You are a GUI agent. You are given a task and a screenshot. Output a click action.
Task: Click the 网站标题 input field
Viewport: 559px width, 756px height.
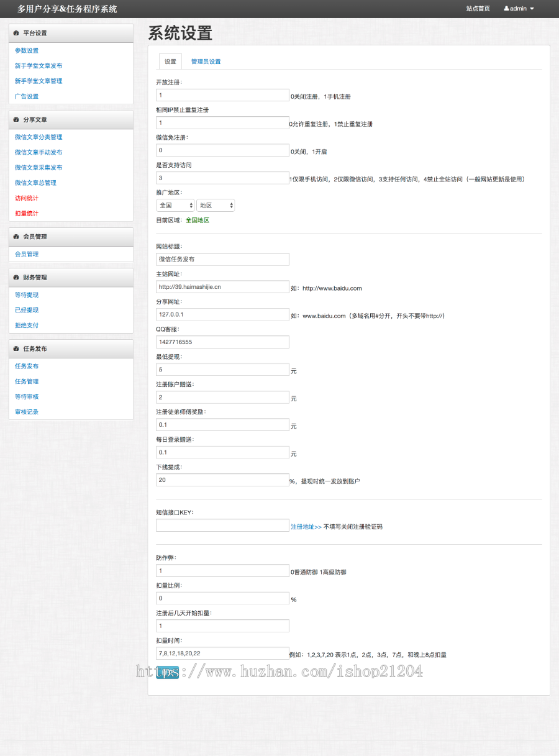[x=222, y=259]
